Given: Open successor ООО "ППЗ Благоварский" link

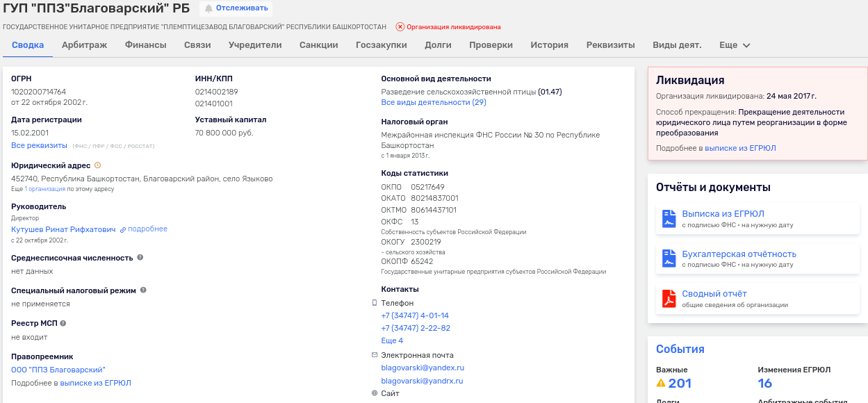Looking at the screenshot, I should 58,370.
